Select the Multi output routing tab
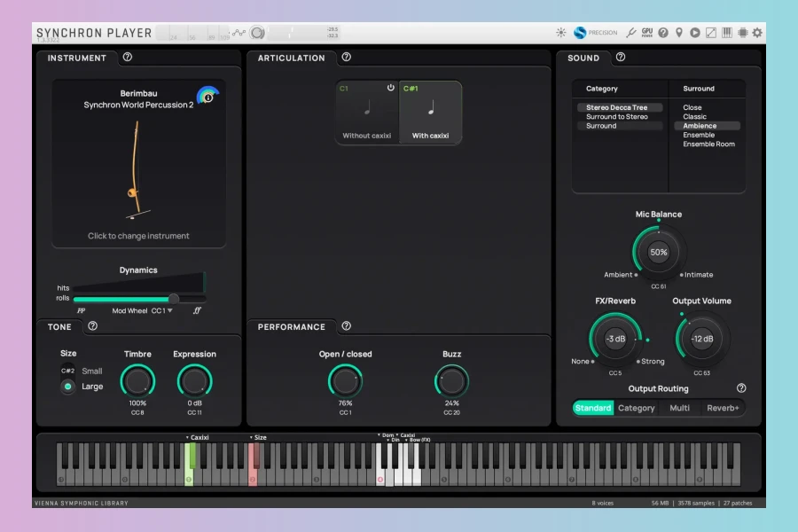Screen dimensions: 798x532 679,408
